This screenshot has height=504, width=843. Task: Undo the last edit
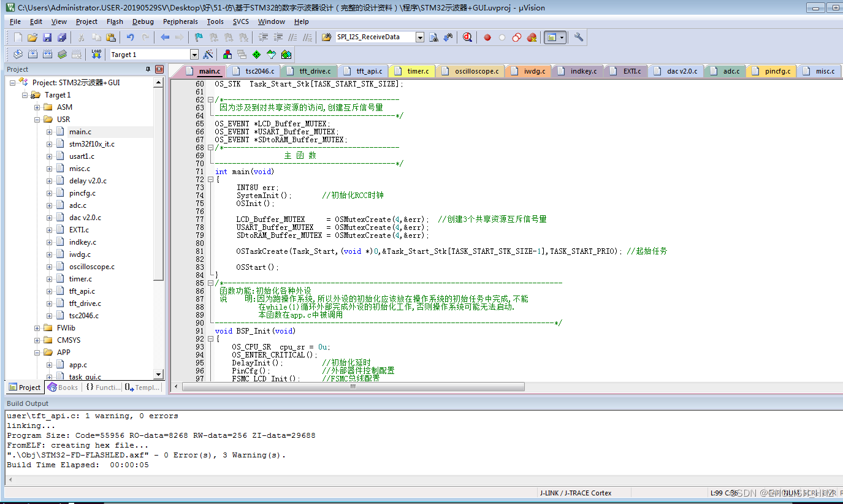pyautogui.click(x=130, y=37)
